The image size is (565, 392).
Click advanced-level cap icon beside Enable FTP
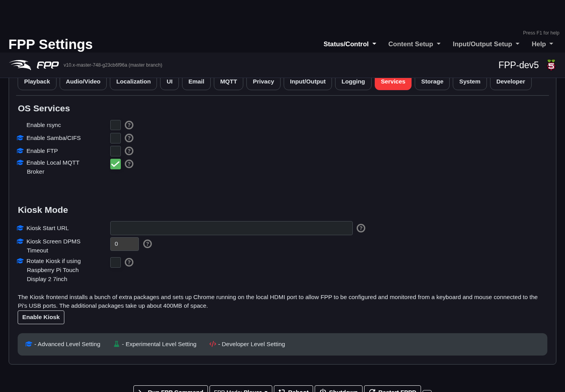(x=20, y=151)
